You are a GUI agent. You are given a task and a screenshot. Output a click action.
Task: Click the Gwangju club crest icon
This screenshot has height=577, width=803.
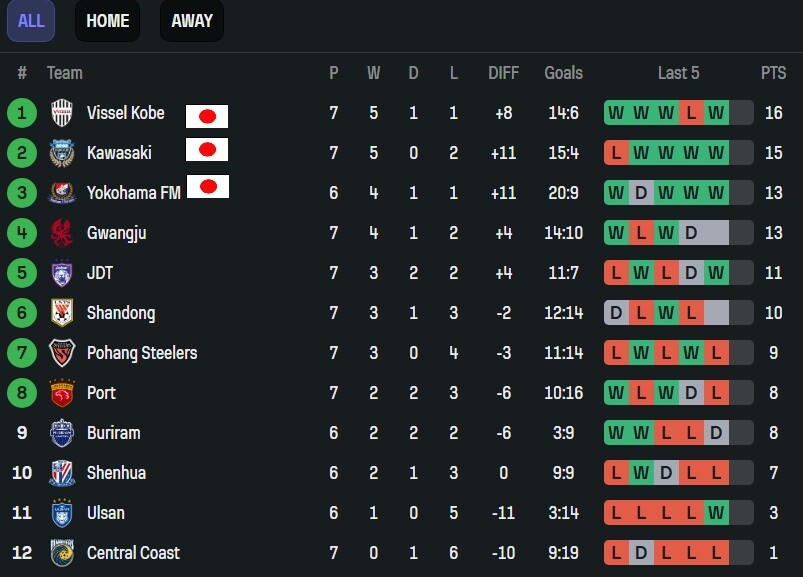coord(62,233)
